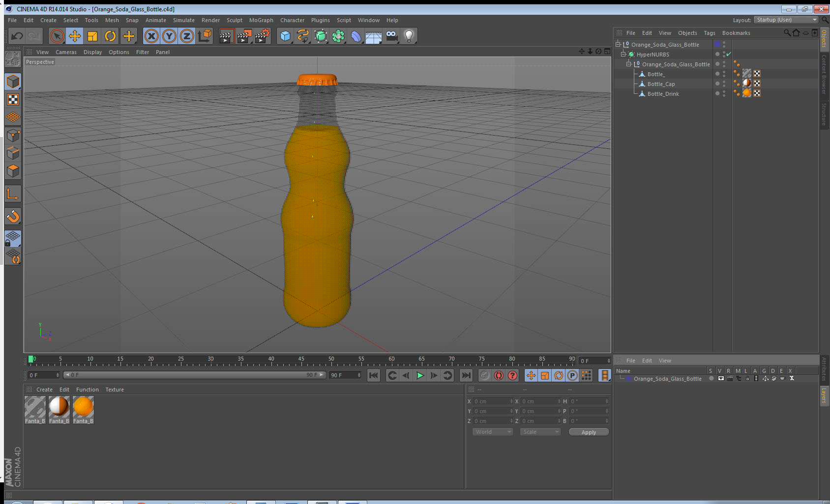Screen dimensions: 830x504
Task: Add a Cube primitive object
Action: (x=285, y=36)
